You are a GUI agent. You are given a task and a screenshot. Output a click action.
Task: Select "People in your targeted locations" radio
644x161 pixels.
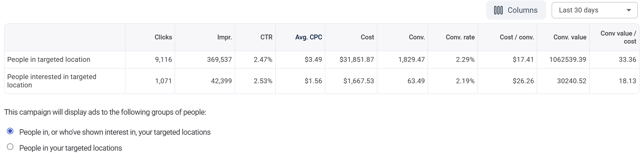tap(10, 147)
